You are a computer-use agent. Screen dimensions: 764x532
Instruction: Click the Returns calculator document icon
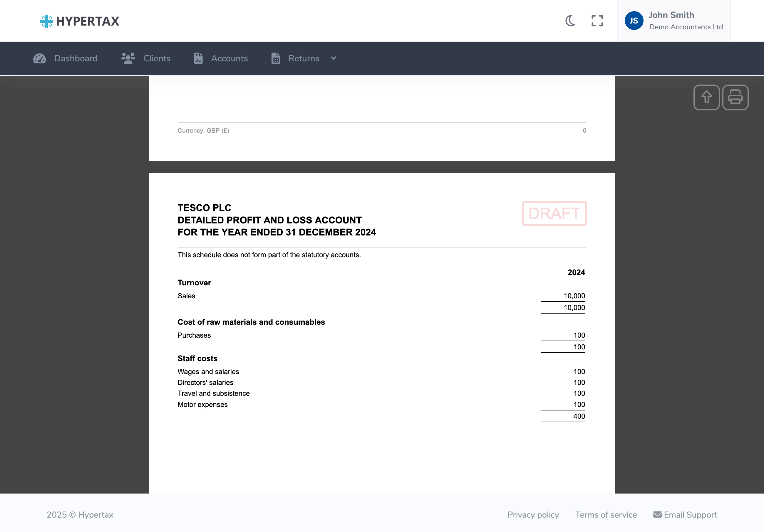[x=276, y=58]
